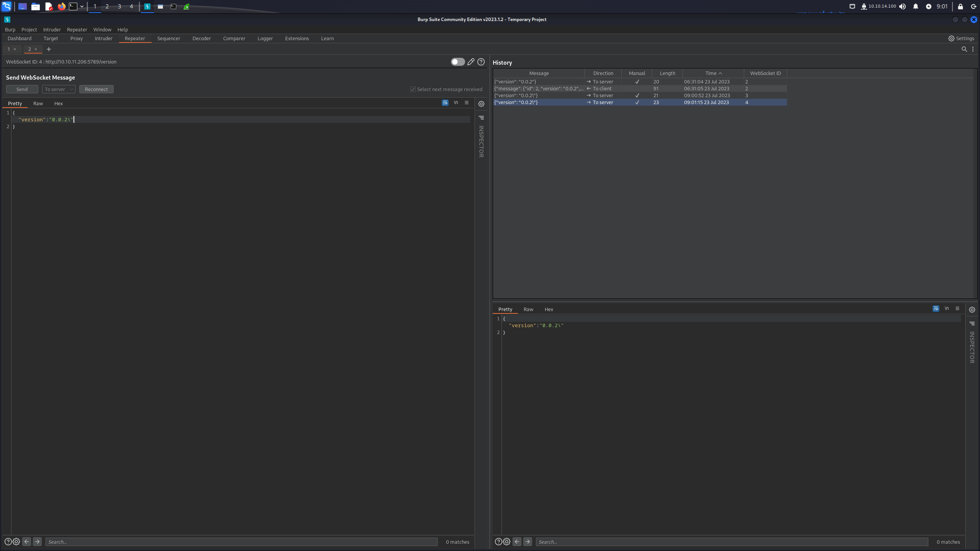Send the WebSocket message
This screenshot has height=551, width=980.
click(x=22, y=89)
